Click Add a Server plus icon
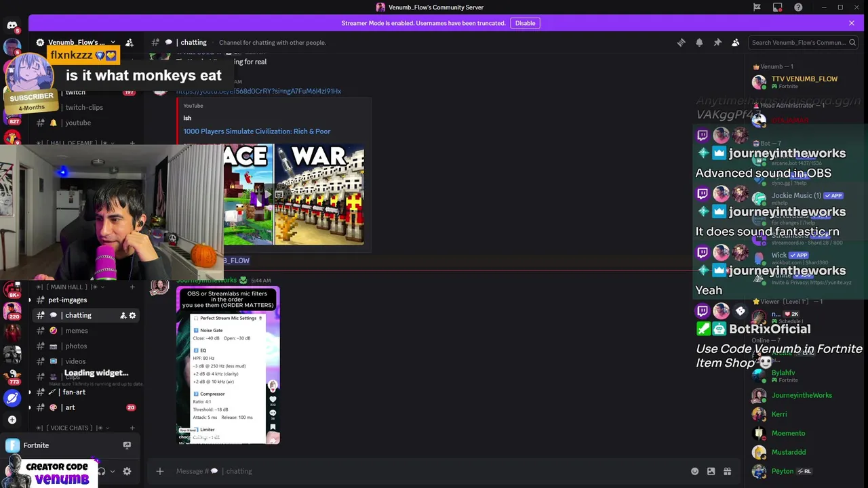 coord(12,420)
